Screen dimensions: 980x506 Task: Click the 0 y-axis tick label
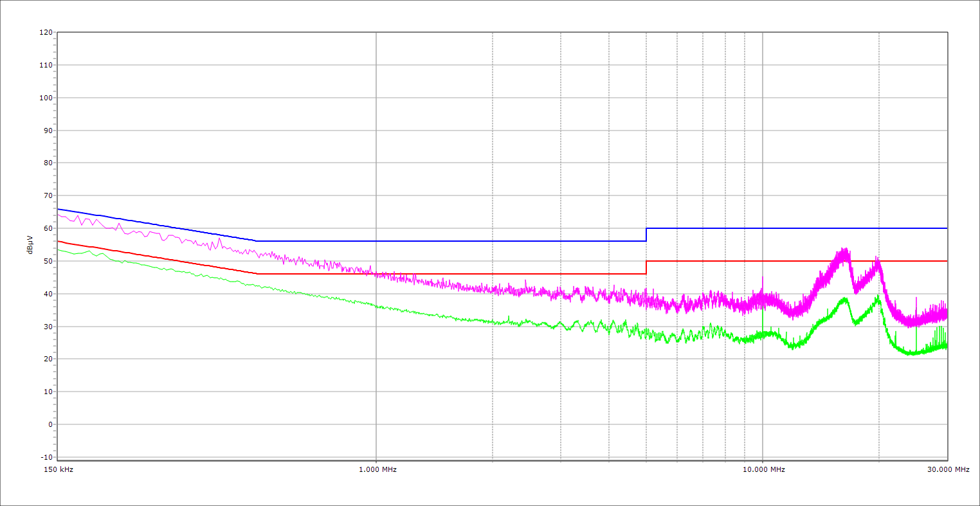coord(50,424)
